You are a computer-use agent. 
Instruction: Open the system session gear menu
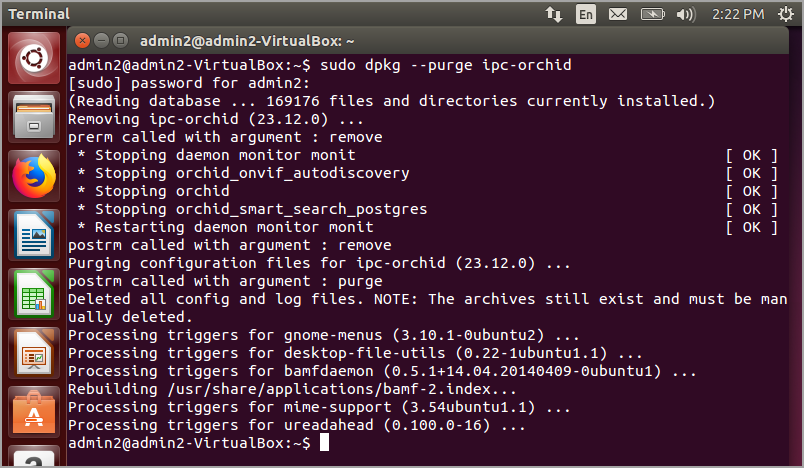(787, 14)
